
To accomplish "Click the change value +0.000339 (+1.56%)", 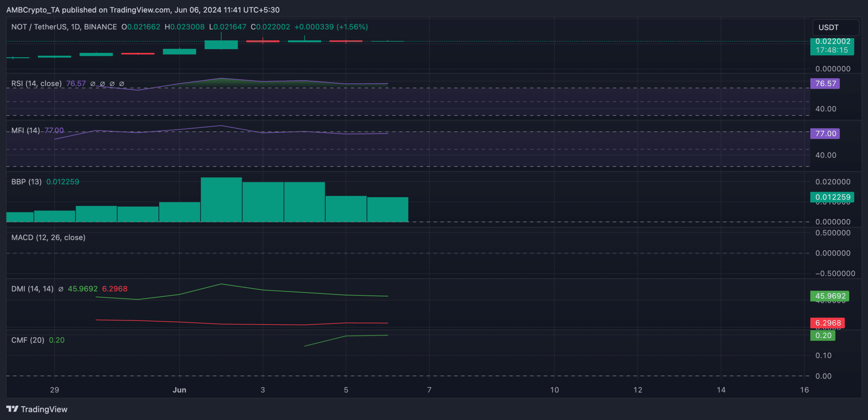I will click(331, 27).
